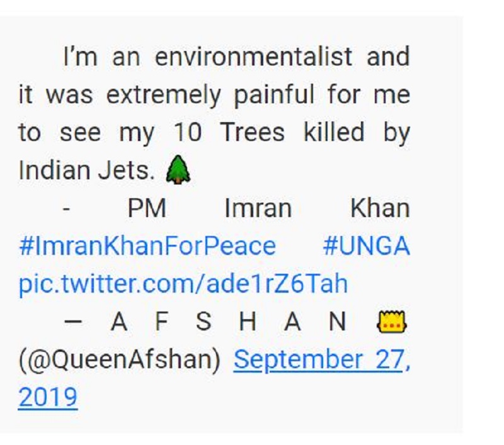Click the word Imran in the attribution
This screenshot has width=504, height=445.
point(258,208)
